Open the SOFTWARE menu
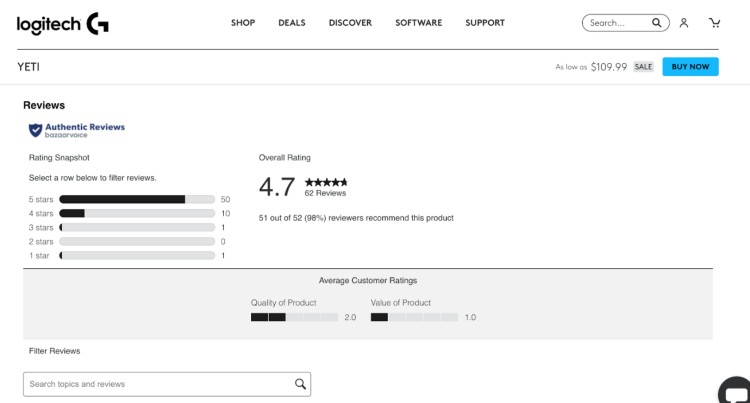Screen dimensions: 750x403 click(419, 23)
